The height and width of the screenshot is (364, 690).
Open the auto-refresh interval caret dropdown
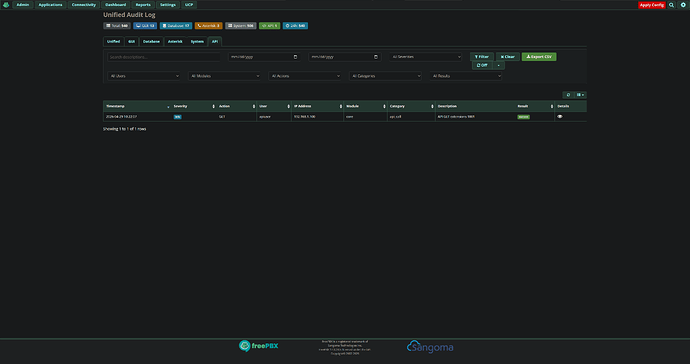[499, 66]
